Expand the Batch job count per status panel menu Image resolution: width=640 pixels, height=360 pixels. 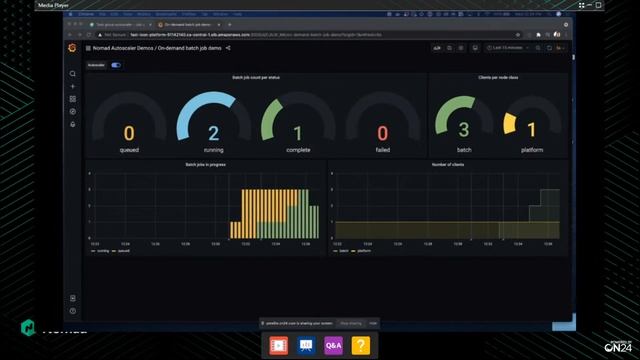(256, 77)
